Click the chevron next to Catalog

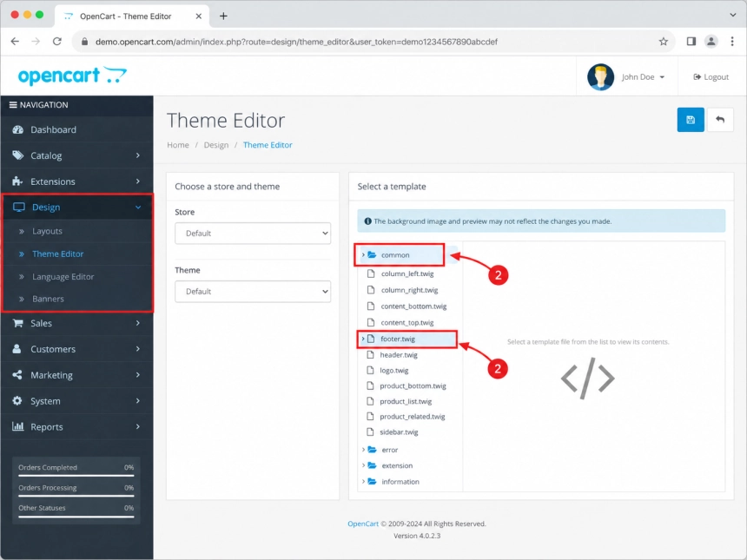tap(138, 155)
